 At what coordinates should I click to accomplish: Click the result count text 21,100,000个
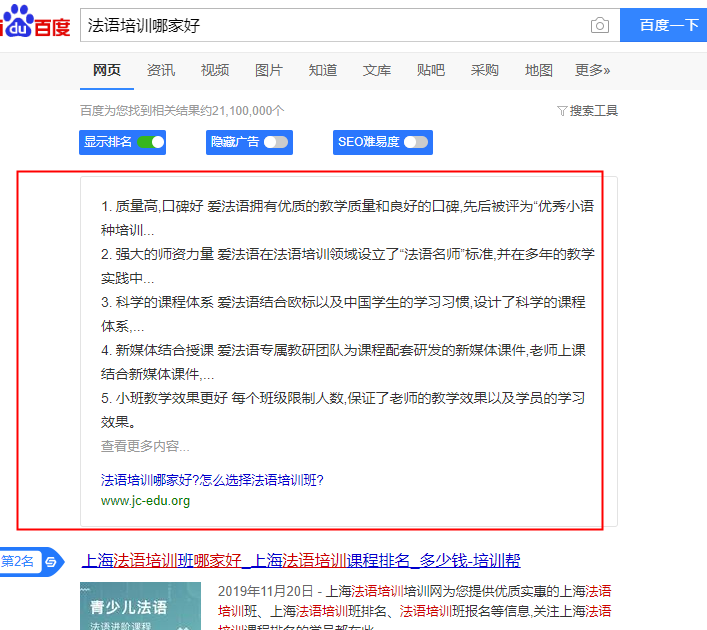[x=248, y=110]
